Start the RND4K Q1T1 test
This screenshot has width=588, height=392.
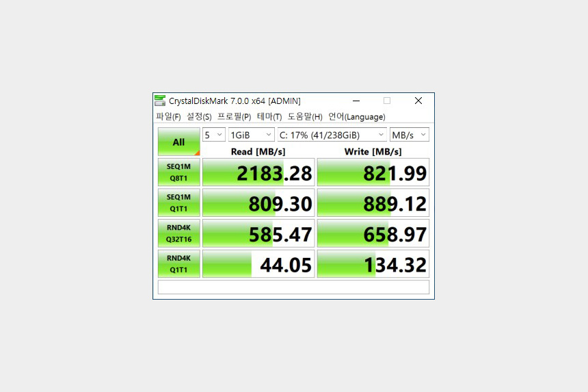click(x=179, y=263)
